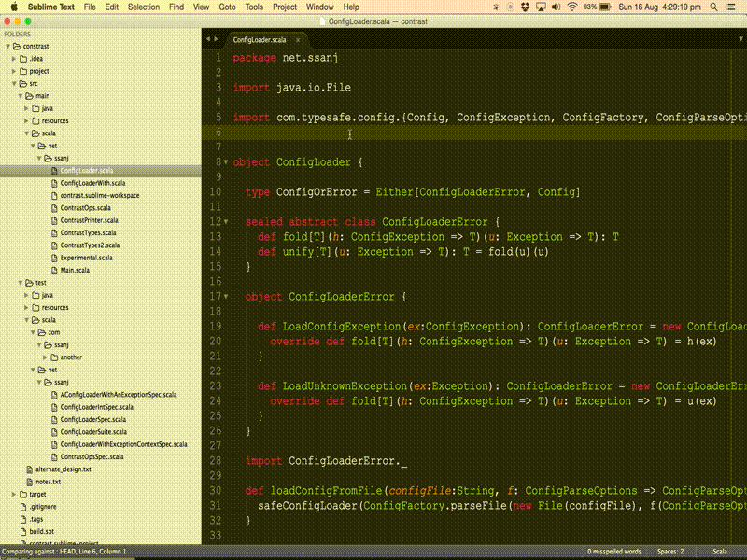Expand the .idea folder
The image size is (747, 560).
pyautogui.click(x=14, y=58)
